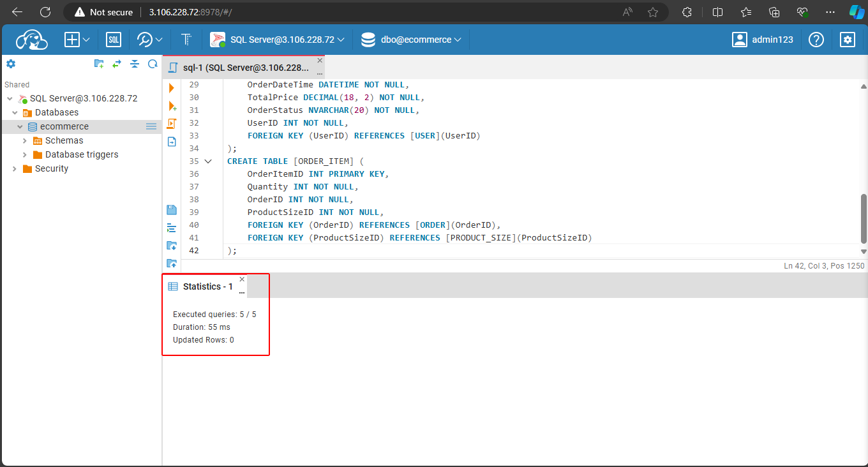Image resolution: width=868 pixels, height=467 pixels.
Task: Open the help question mark icon
Action: pyautogui.click(x=816, y=40)
